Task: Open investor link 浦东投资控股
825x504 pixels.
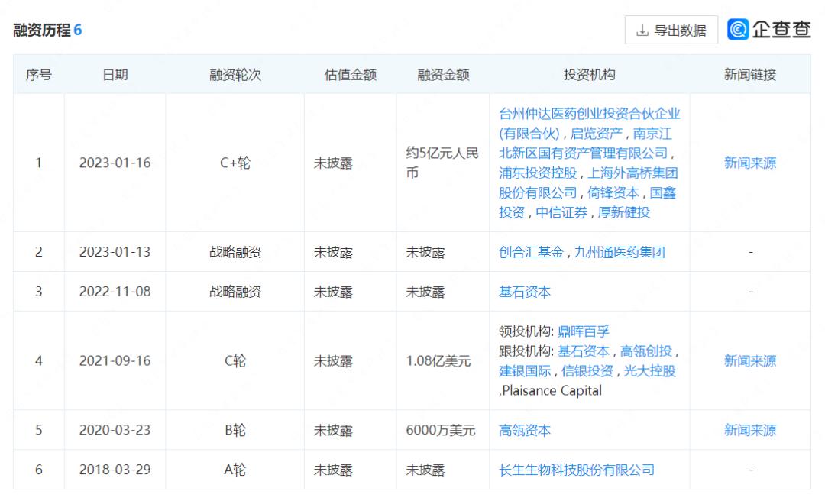Action: click(538, 173)
